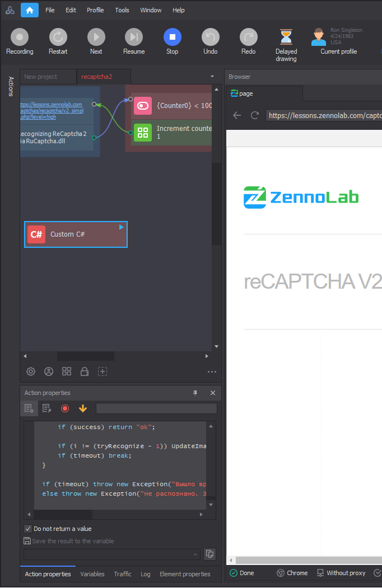
Task: Click the canvas horizontal scrollbar left arrow
Action: pos(25,356)
